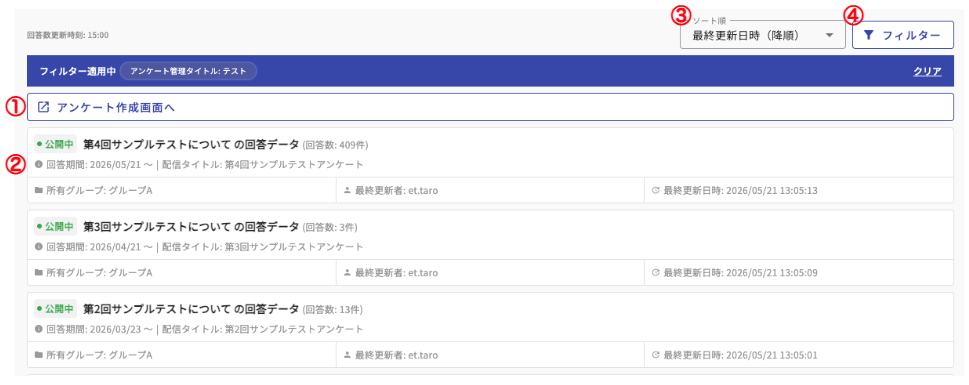Open 第4回サンプルテストについて の回答データ
The image size is (969, 385).
click(x=191, y=145)
